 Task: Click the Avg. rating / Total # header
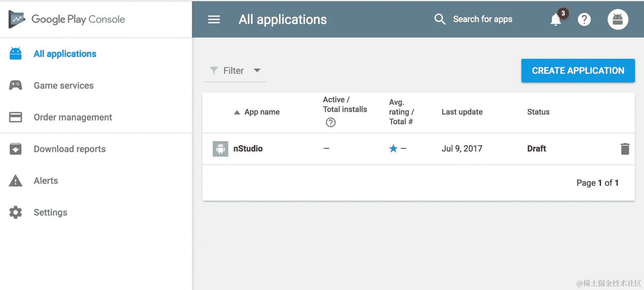[401, 112]
